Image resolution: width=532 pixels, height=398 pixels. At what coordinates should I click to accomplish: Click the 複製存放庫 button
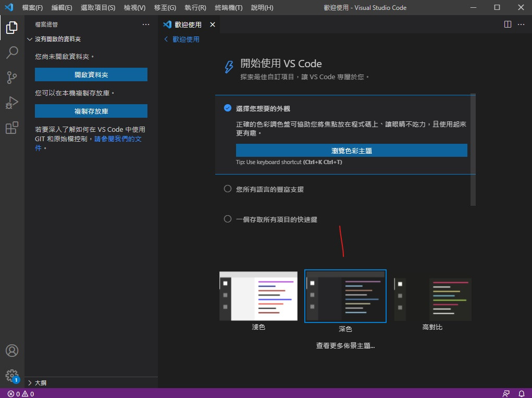point(91,111)
